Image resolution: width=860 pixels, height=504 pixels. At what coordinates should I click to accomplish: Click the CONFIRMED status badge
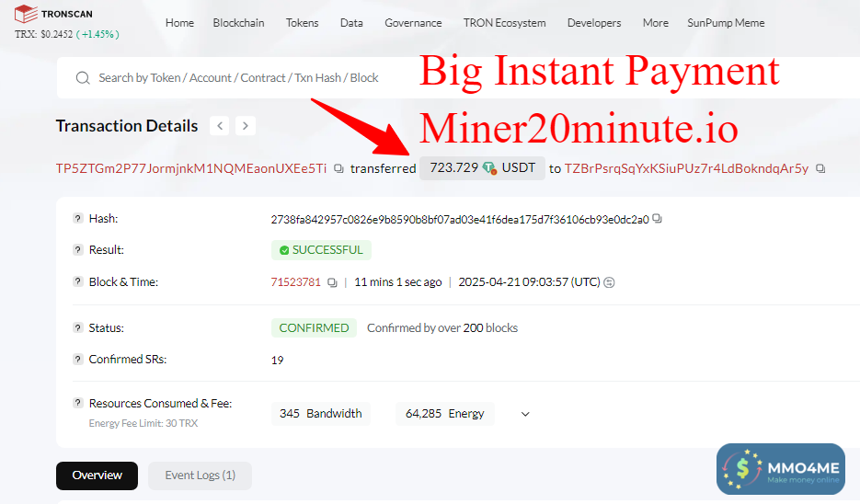tap(314, 328)
